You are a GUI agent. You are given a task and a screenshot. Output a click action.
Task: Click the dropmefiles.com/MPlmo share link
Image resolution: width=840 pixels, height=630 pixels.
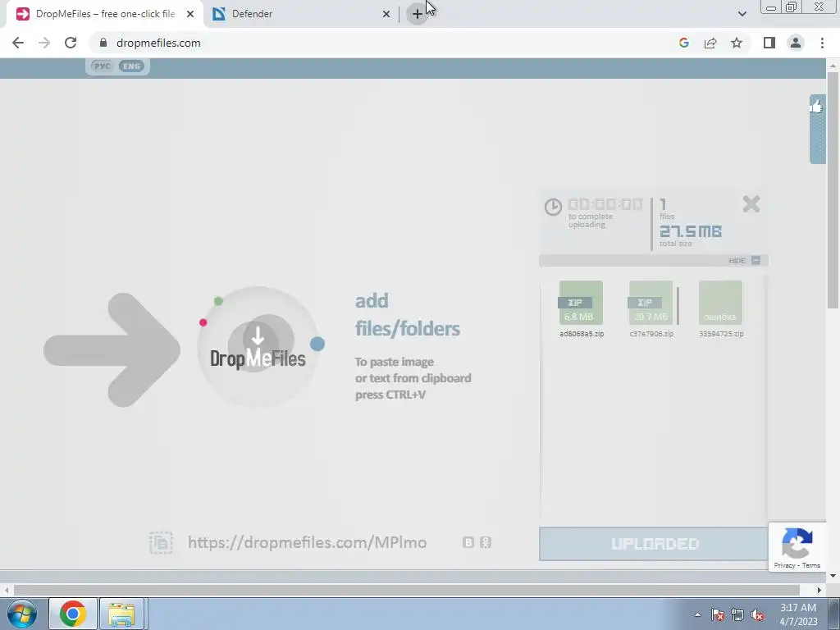pos(308,543)
